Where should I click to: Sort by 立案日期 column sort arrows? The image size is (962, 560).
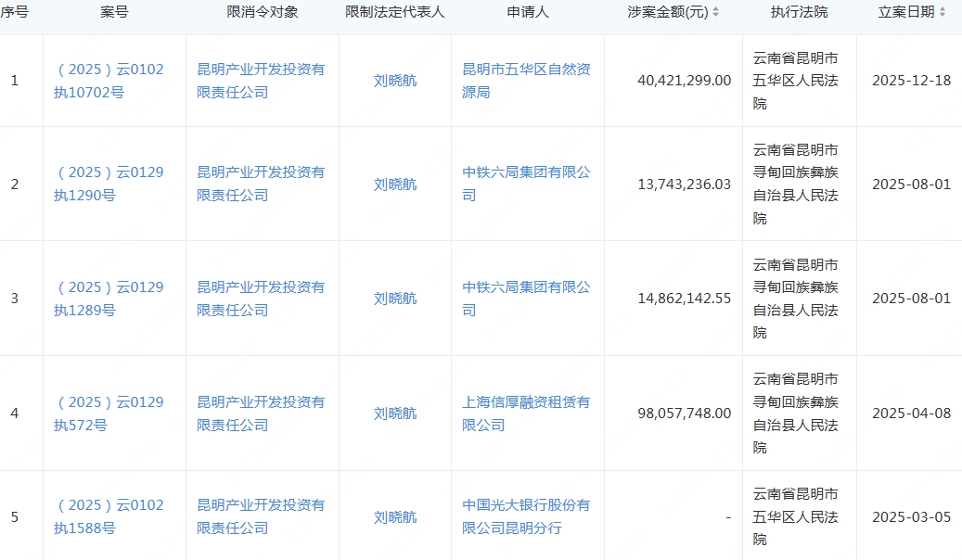tap(943, 12)
